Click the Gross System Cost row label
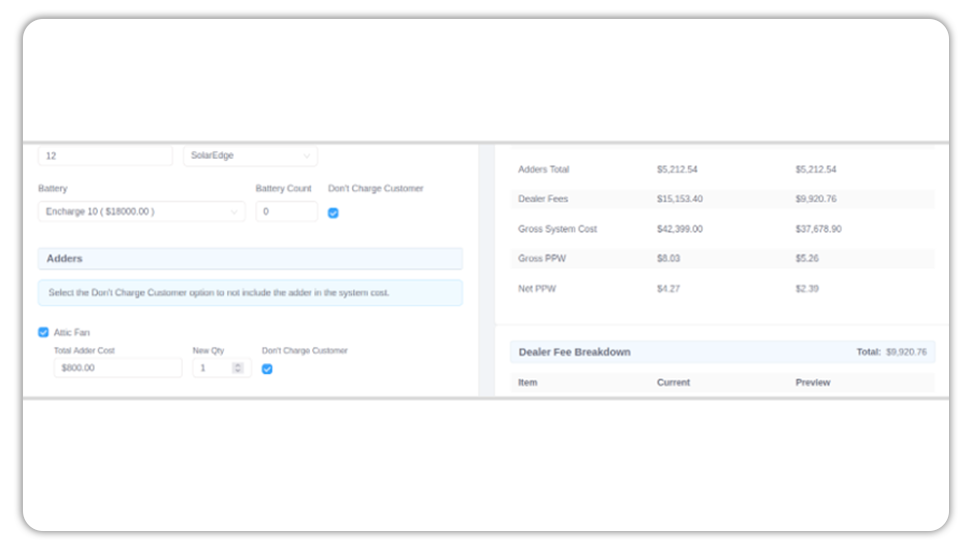Viewport: 970px width, 550px height. (x=557, y=229)
